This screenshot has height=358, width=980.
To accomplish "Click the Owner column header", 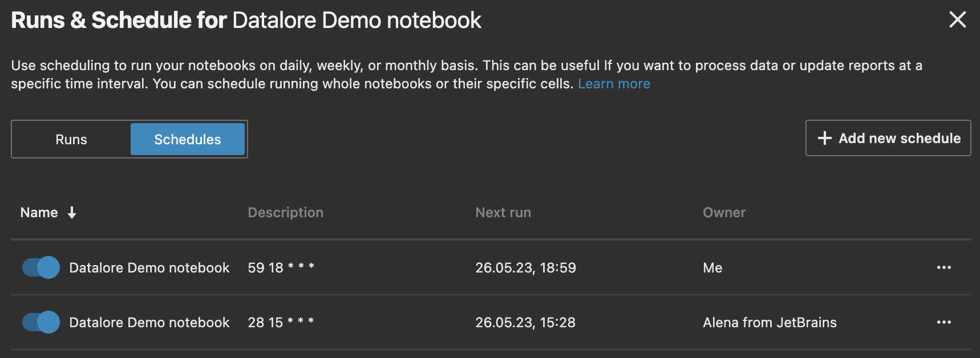I will 724,212.
